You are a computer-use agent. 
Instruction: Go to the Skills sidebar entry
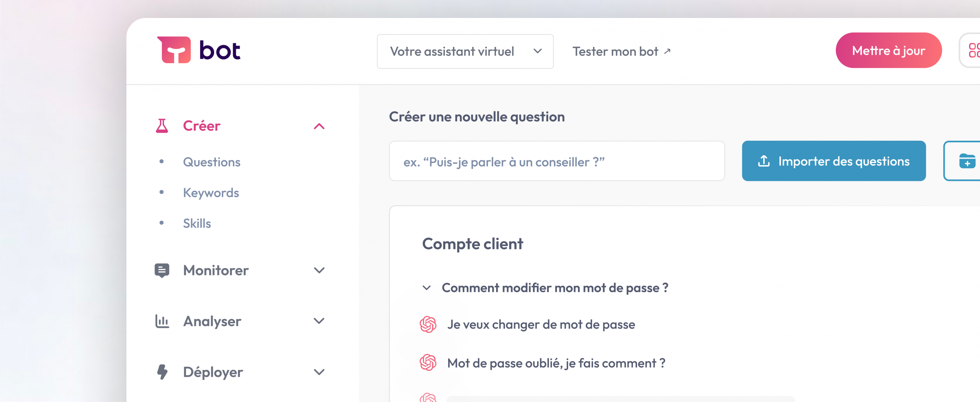tap(197, 223)
